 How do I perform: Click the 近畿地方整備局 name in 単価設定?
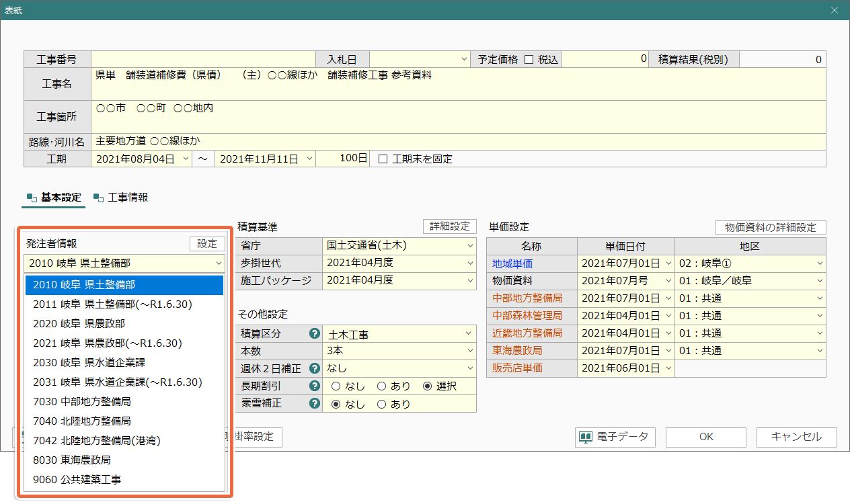527,333
